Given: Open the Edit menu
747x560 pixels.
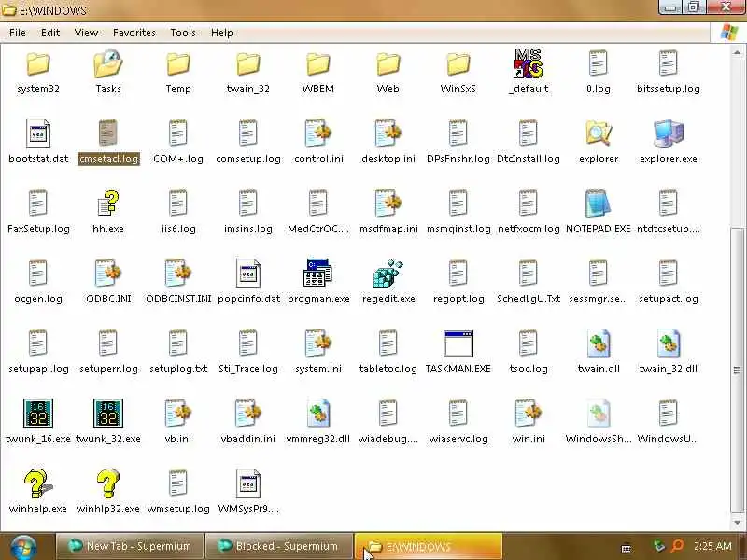Looking at the screenshot, I should coord(50,33).
